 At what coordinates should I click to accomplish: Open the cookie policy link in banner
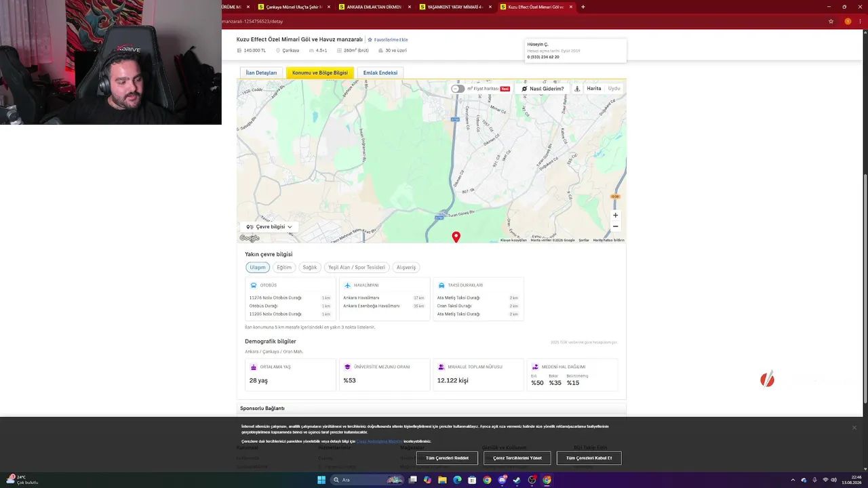coord(379,441)
